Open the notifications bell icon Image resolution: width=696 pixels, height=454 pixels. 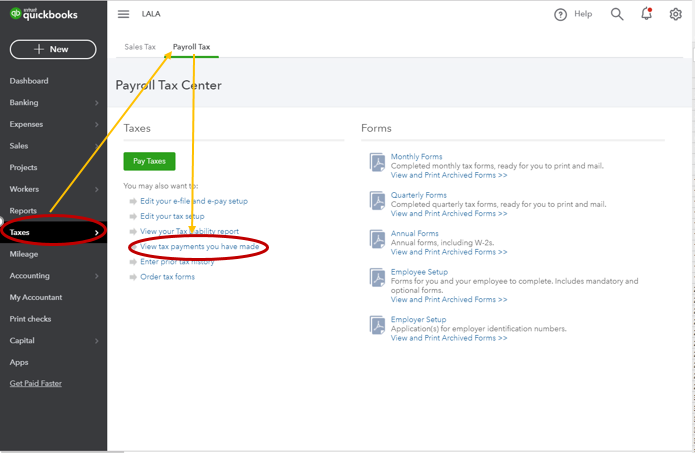(647, 14)
